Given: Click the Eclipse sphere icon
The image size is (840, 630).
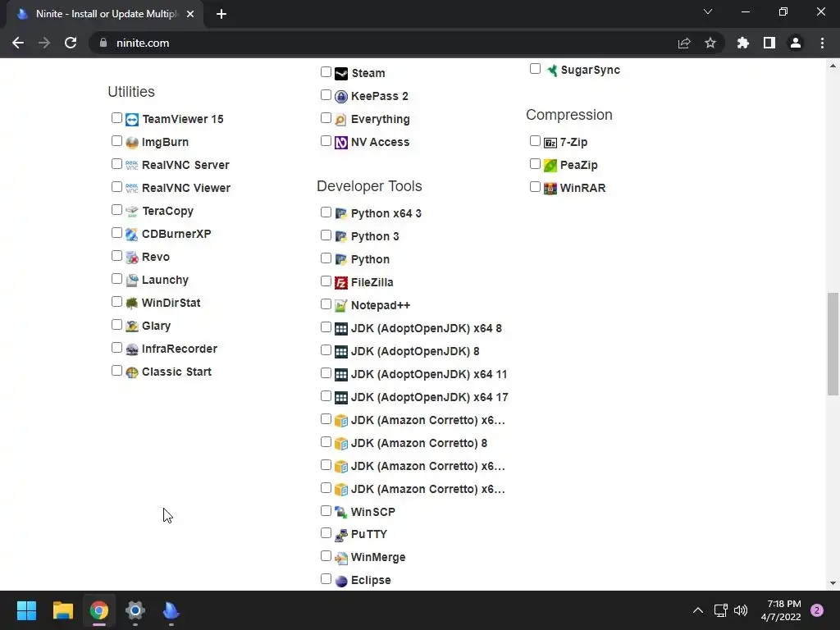Looking at the screenshot, I should click(341, 581).
